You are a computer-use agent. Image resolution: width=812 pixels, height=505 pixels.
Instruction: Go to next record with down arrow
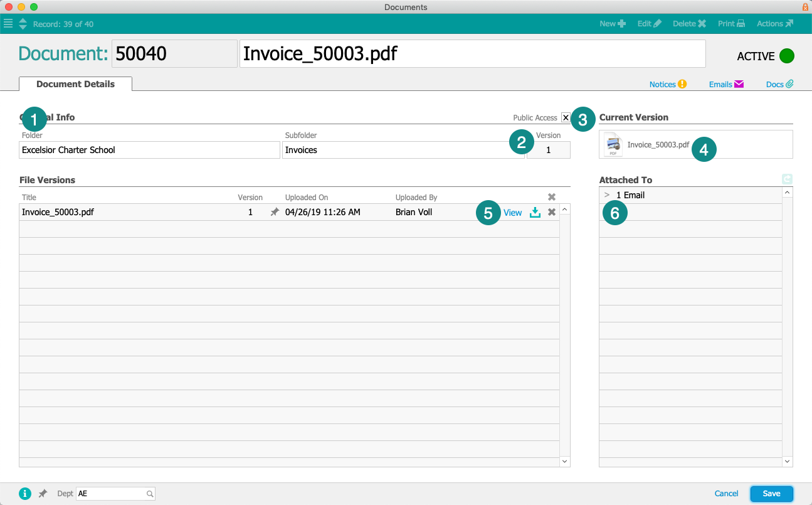(x=23, y=27)
